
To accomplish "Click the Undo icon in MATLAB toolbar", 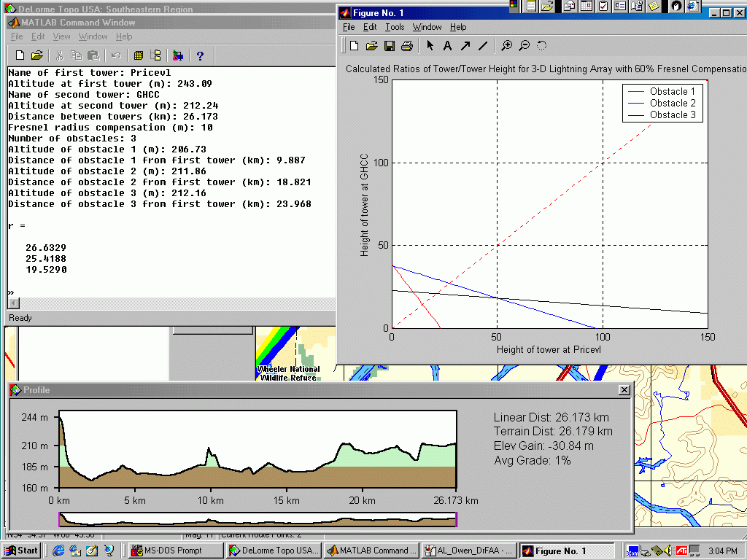I will tap(116, 55).
